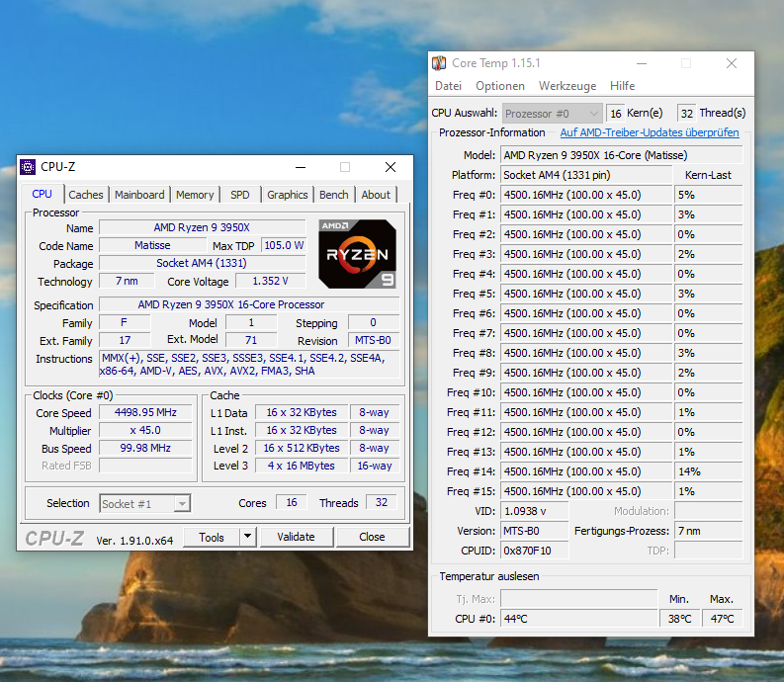Open the Datei menu in Core Temp
The height and width of the screenshot is (682, 784).
449,86
